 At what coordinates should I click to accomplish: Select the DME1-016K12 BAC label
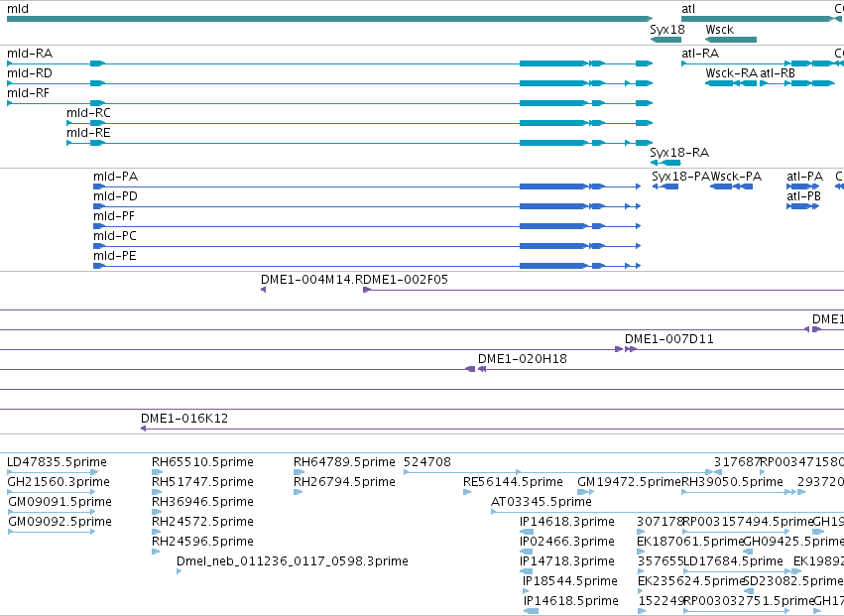click(x=184, y=419)
